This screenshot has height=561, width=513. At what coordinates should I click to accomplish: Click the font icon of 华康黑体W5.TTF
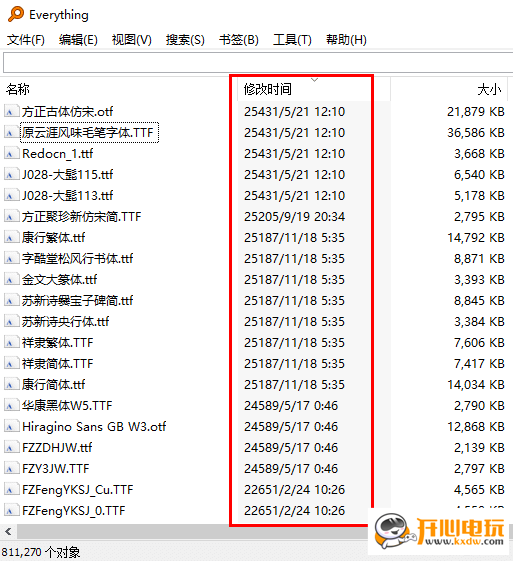11,405
